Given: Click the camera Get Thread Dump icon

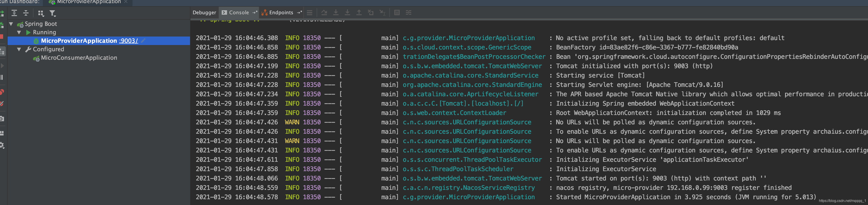Looking at the screenshot, I should 2,119.
